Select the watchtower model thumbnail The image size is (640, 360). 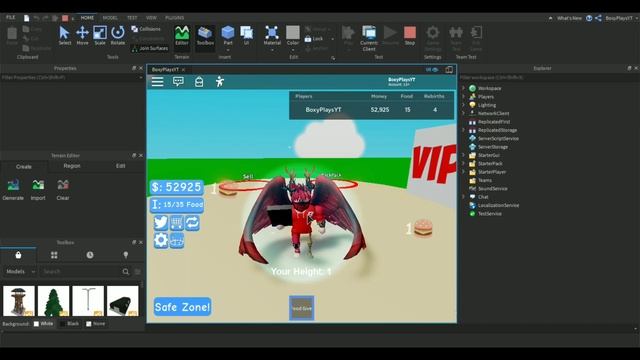(19, 301)
